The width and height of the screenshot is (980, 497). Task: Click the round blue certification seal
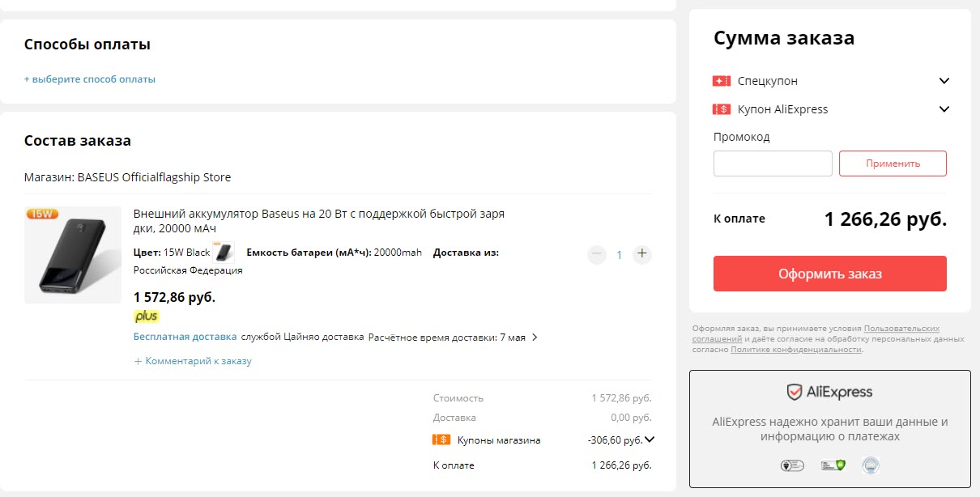tap(871, 465)
